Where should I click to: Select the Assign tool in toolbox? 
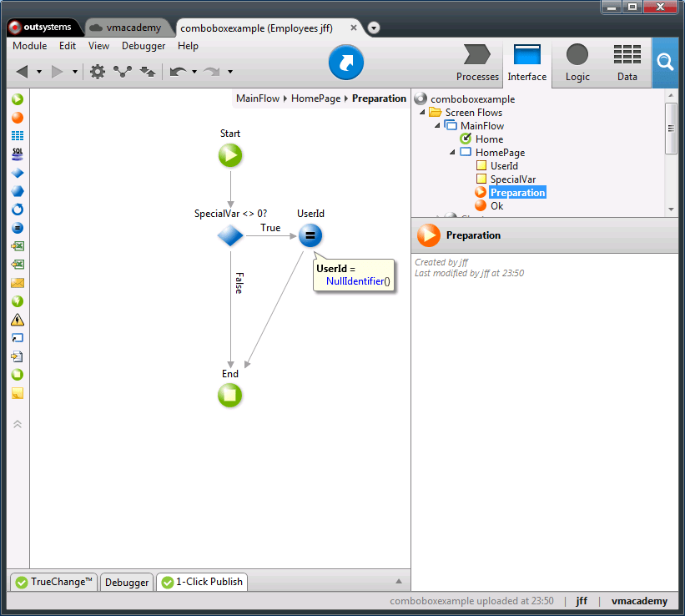pyautogui.click(x=18, y=228)
